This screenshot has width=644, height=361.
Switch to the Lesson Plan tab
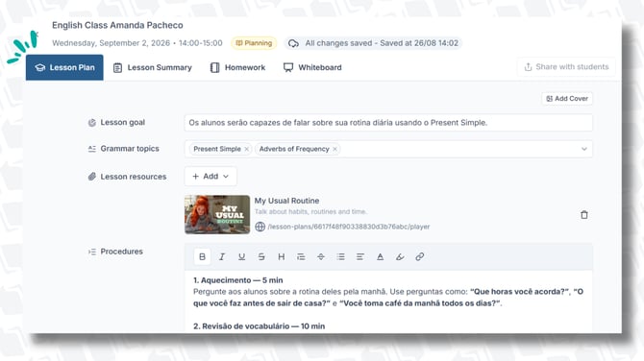64,67
